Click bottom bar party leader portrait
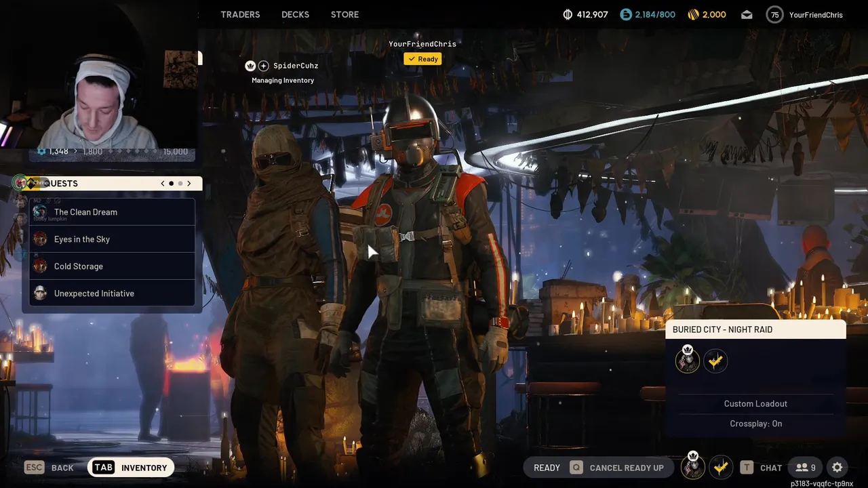This screenshot has width=868, height=488. (692, 466)
